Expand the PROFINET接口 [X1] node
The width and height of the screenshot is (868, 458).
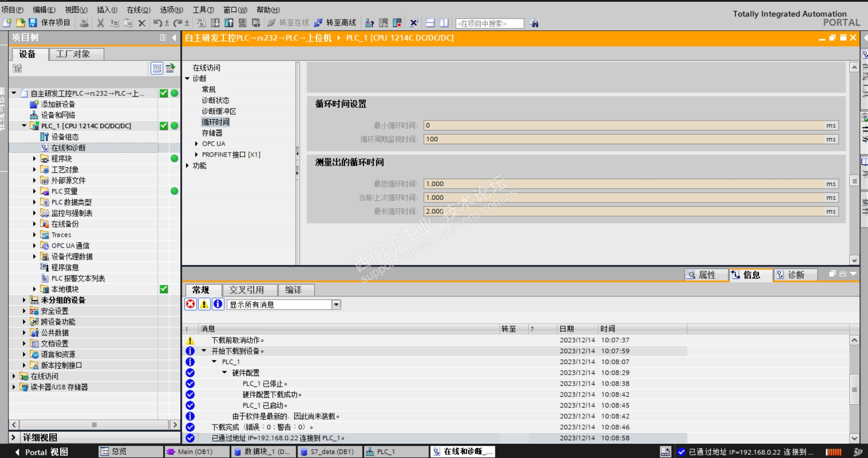196,155
